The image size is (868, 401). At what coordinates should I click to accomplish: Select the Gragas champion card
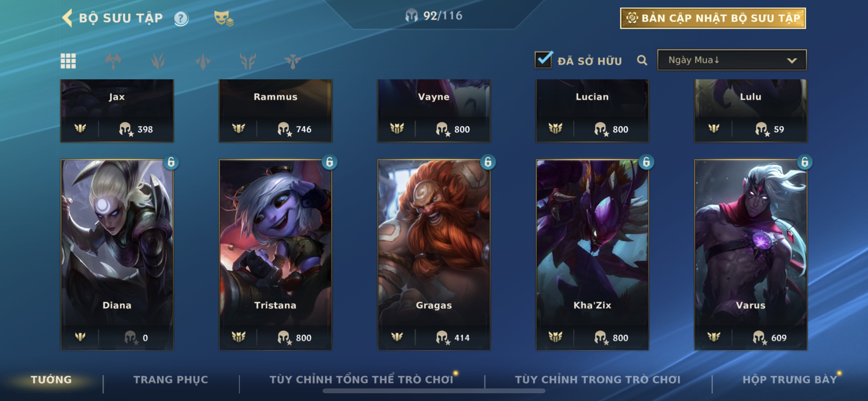click(x=434, y=255)
